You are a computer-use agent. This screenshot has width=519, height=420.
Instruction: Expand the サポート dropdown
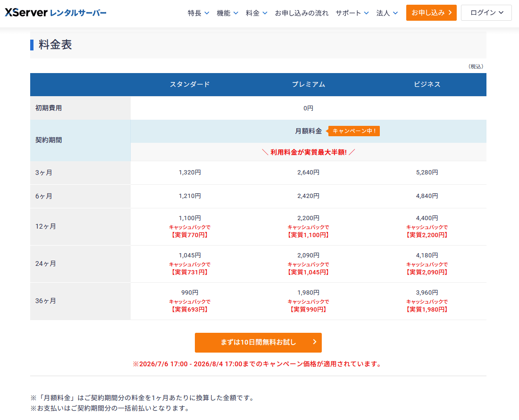pos(352,13)
